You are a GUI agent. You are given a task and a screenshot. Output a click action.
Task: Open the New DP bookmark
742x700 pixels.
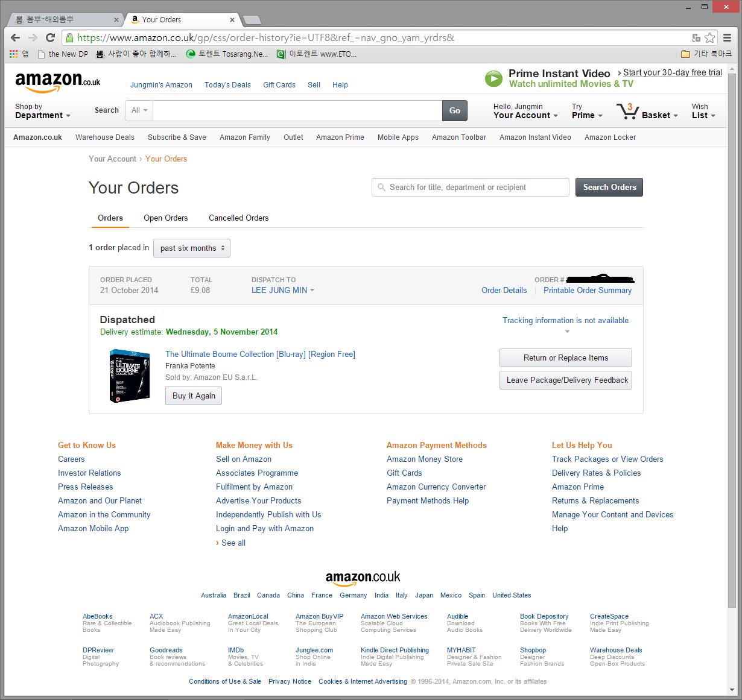(x=63, y=54)
